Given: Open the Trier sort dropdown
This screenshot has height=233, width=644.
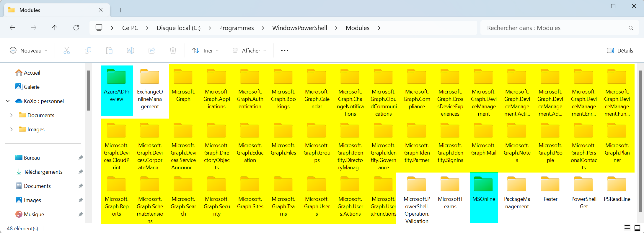Looking at the screenshot, I should point(206,51).
